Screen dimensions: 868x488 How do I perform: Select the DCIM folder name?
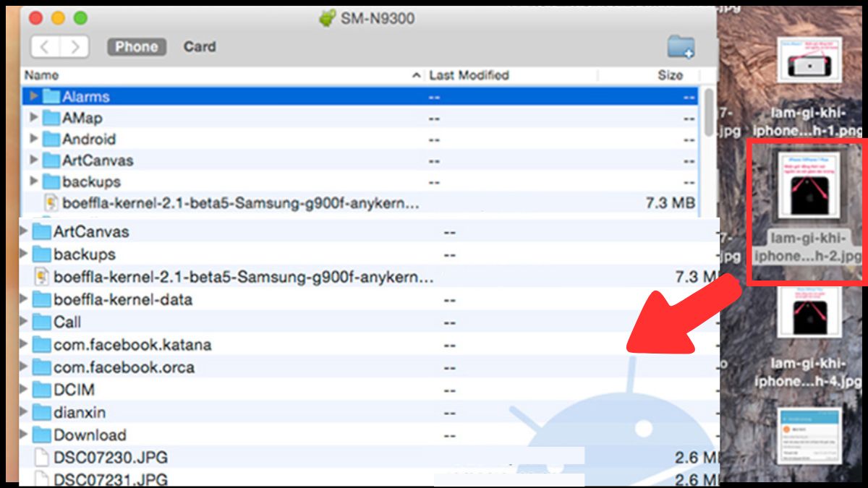tap(74, 390)
